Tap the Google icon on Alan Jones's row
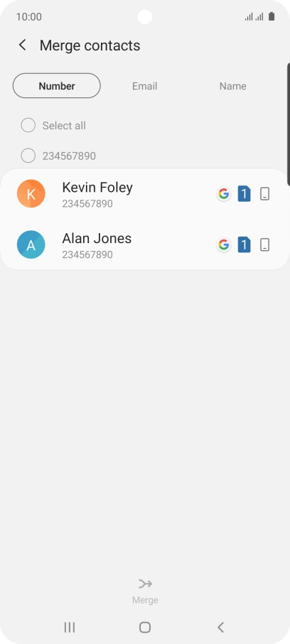The height and width of the screenshot is (644, 290). click(223, 245)
